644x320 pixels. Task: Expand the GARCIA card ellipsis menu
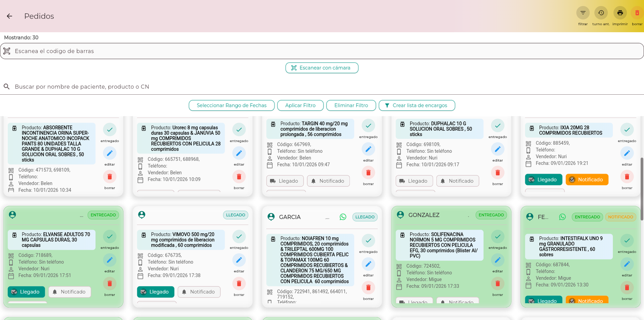(327, 217)
